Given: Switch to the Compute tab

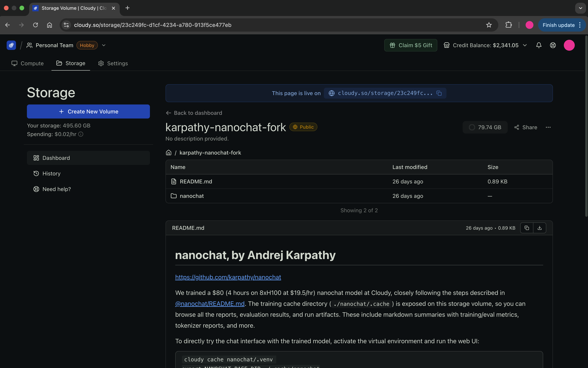Looking at the screenshot, I should (x=27, y=63).
